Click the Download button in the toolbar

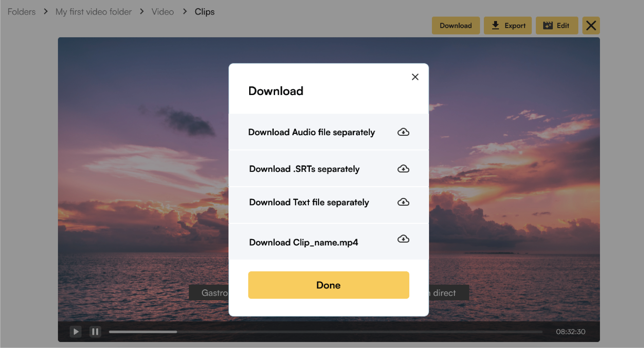(456, 25)
